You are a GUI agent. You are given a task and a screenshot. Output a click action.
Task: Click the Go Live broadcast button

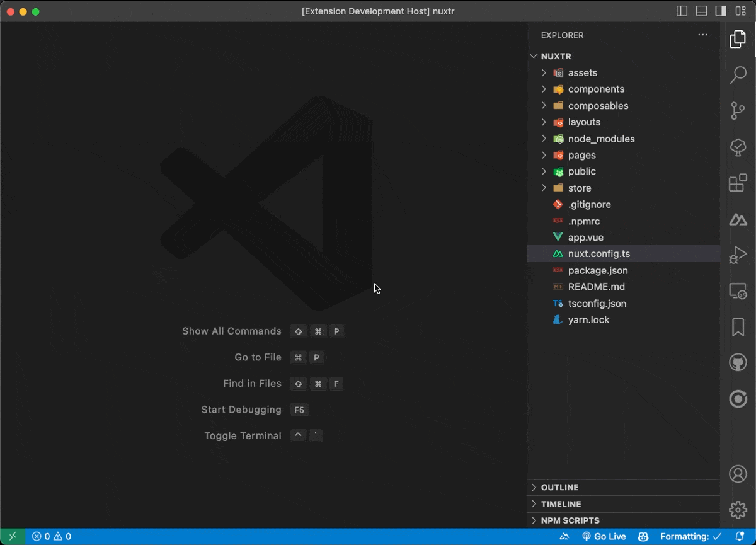[604, 537]
